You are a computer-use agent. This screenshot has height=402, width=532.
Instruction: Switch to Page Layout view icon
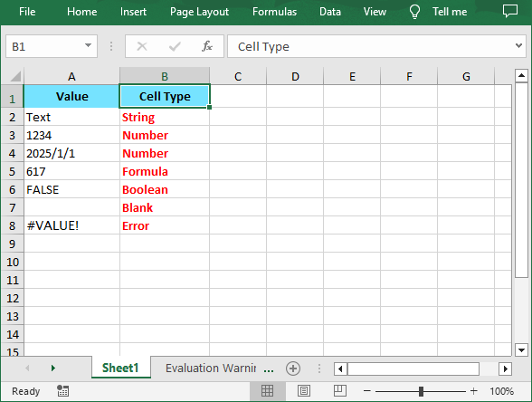304,391
